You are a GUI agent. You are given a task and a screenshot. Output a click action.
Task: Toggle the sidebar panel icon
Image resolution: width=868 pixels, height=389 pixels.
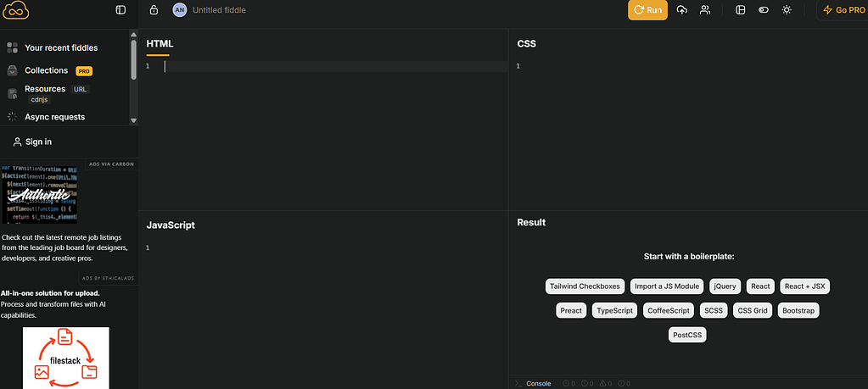tap(120, 10)
